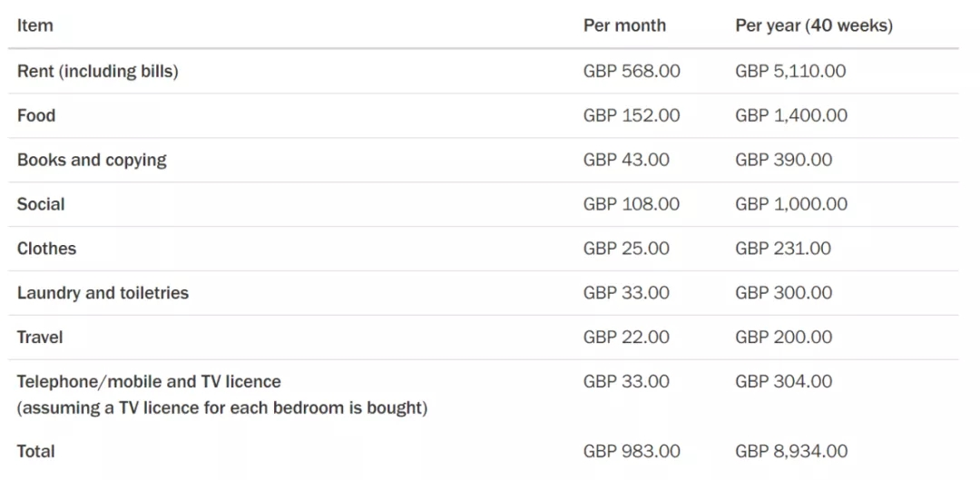Click the Travel row label
Image resolution: width=980 pixels, height=480 pixels.
pos(40,338)
